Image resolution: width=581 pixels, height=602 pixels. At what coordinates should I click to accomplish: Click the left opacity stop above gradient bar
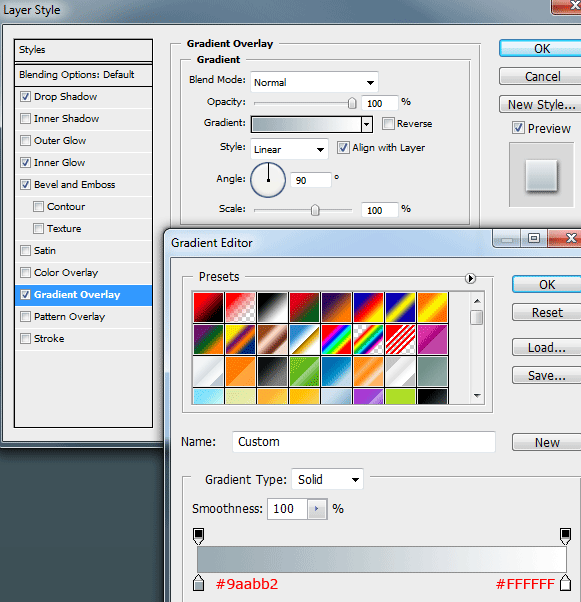click(198, 536)
